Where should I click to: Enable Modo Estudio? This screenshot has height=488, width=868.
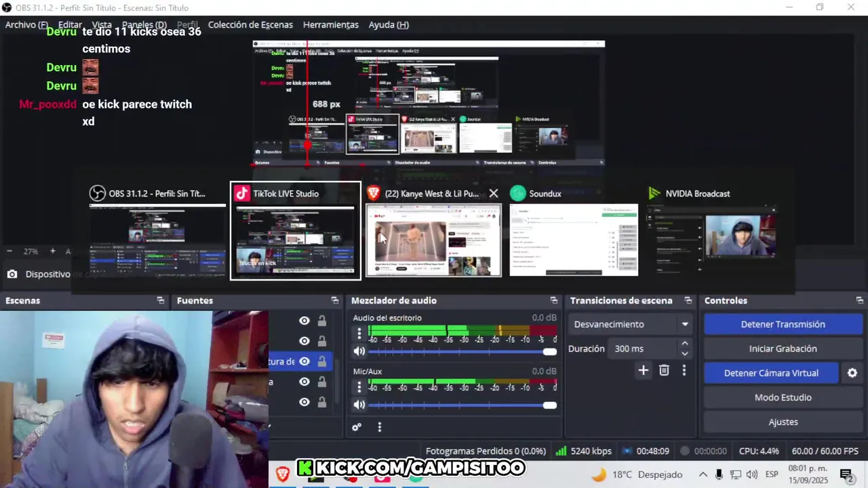click(783, 397)
